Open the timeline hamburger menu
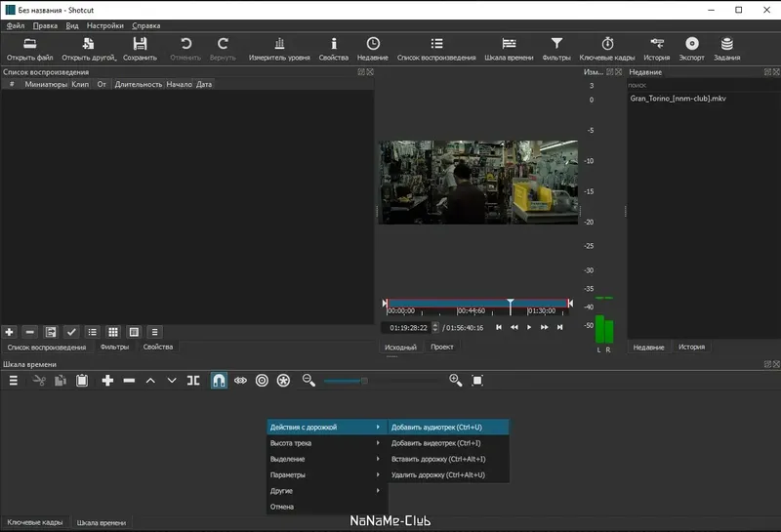This screenshot has height=532, width=781. [x=14, y=380]
